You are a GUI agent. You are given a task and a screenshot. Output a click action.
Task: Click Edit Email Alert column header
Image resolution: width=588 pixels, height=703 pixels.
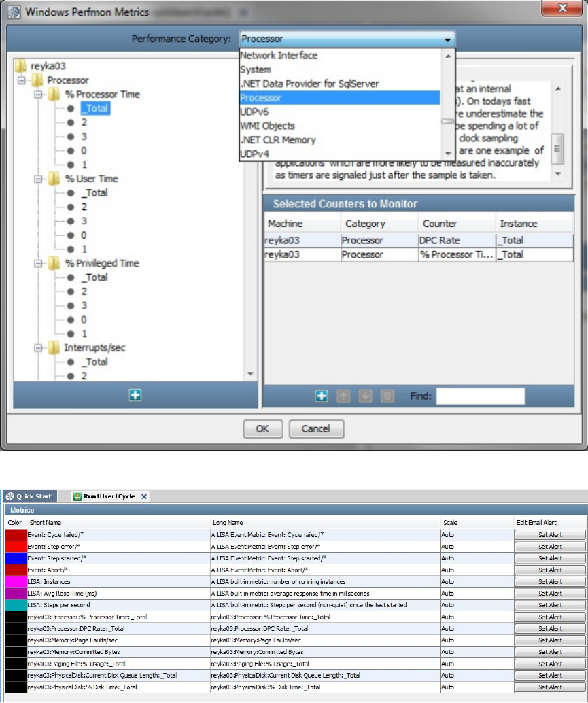tap(551, 523)
